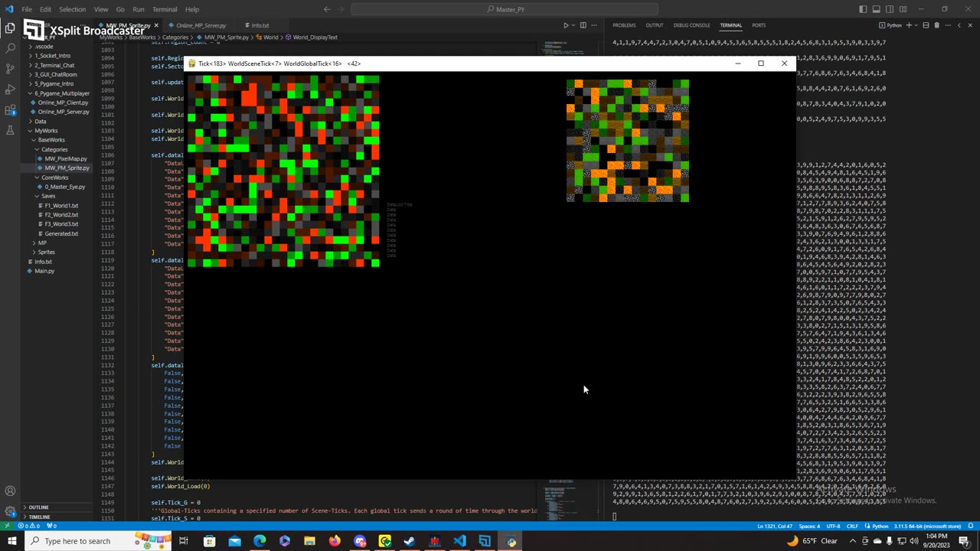The width and height of the screenshot is (980, 551).
Task: Open the Explorer view in activity bar
Action: tap(10, 28)
